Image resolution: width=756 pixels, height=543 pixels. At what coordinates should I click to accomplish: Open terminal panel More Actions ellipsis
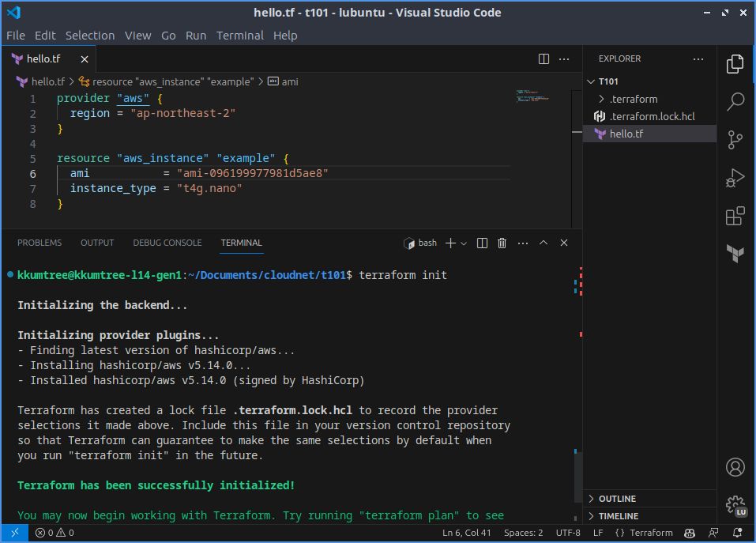(x=523, y=243)
